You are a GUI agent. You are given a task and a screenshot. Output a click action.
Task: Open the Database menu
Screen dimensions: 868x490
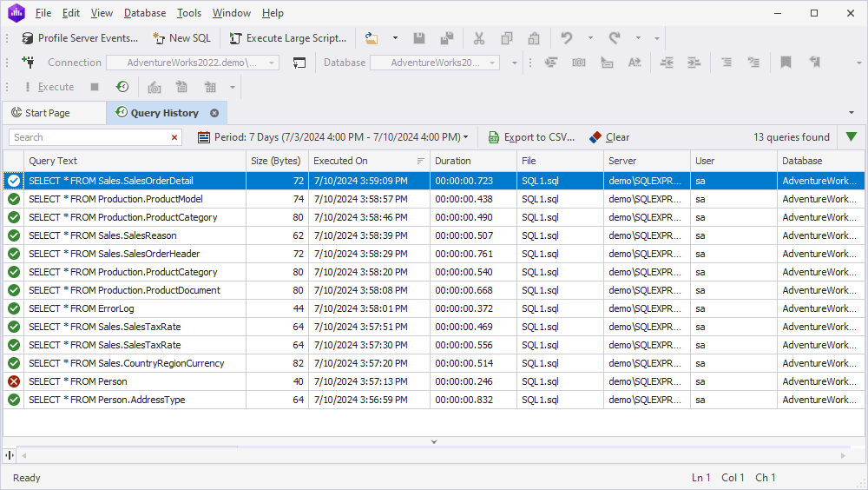point(145,13)
